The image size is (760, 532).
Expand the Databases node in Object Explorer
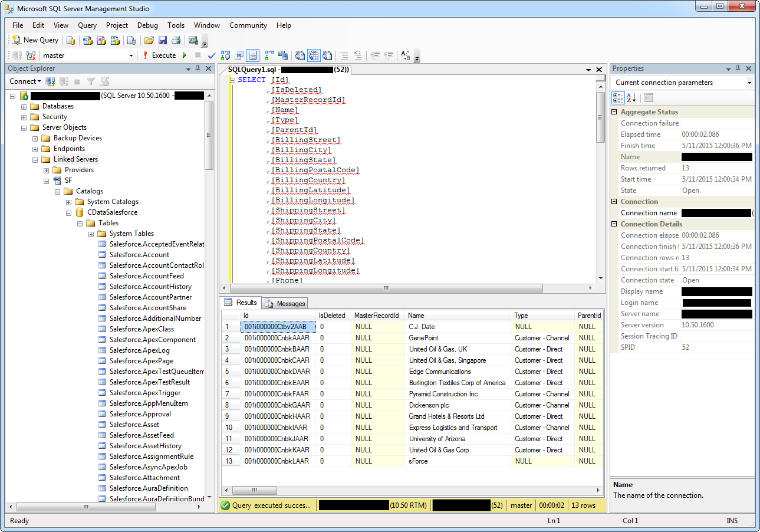click(x=24, y=107)
